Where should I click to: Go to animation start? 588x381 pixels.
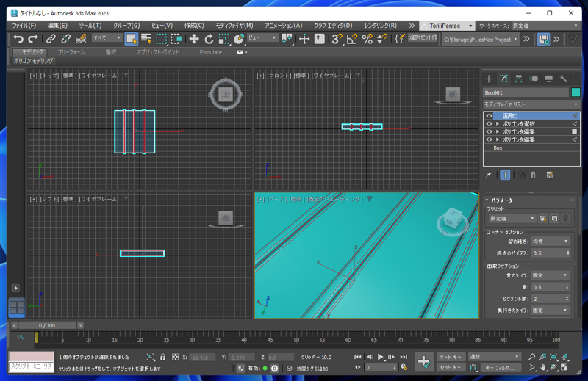click(x=357, y=357)
